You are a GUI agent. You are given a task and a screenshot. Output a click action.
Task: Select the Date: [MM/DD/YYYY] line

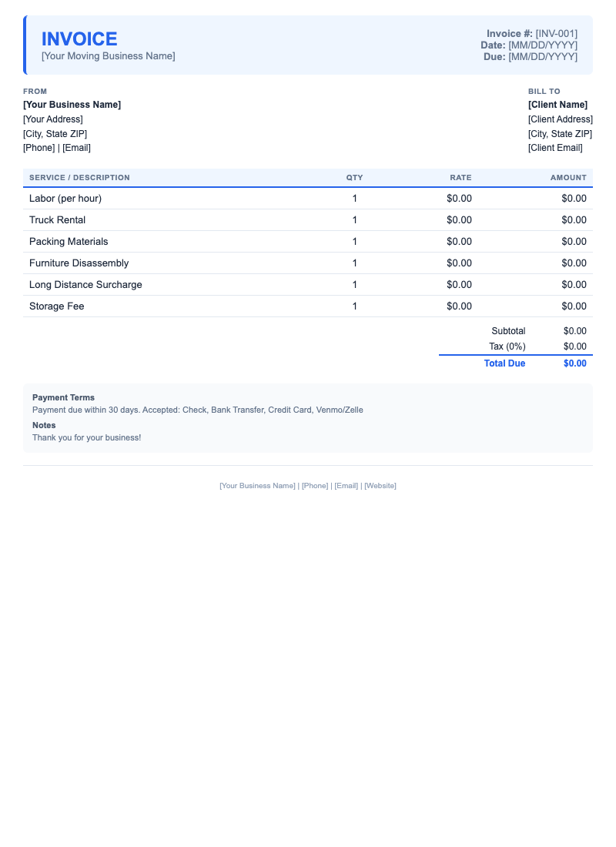pos(529,45)
